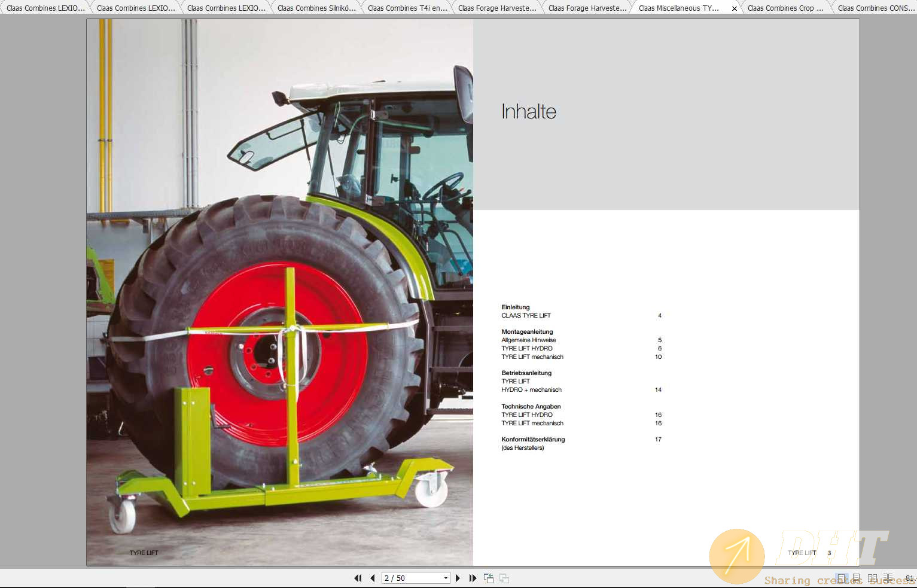Click the Konformitätserklärung section title
The width and height of the screenshot is (917, 588).
pos(533,439)
